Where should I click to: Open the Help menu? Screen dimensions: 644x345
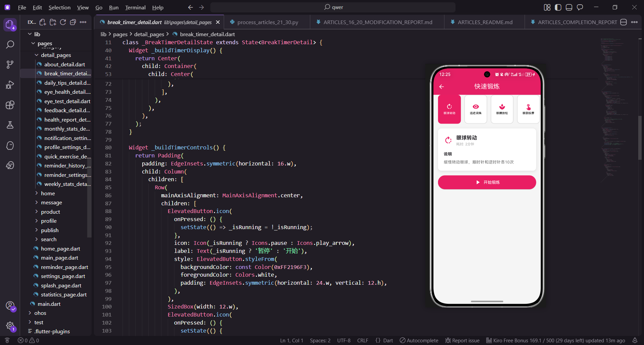click(158, 7)
